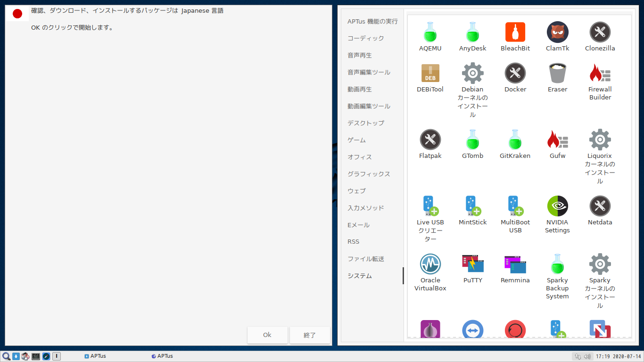Select the PuTTY icon

(x=472, y=264)
